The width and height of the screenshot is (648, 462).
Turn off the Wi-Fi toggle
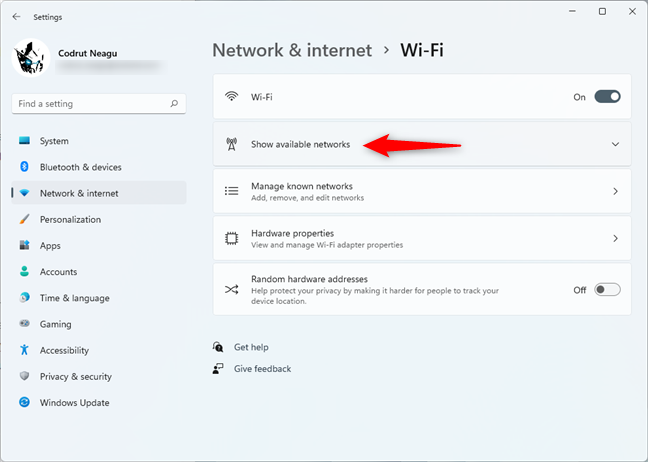pyautogui.click(x=607, y=97)
